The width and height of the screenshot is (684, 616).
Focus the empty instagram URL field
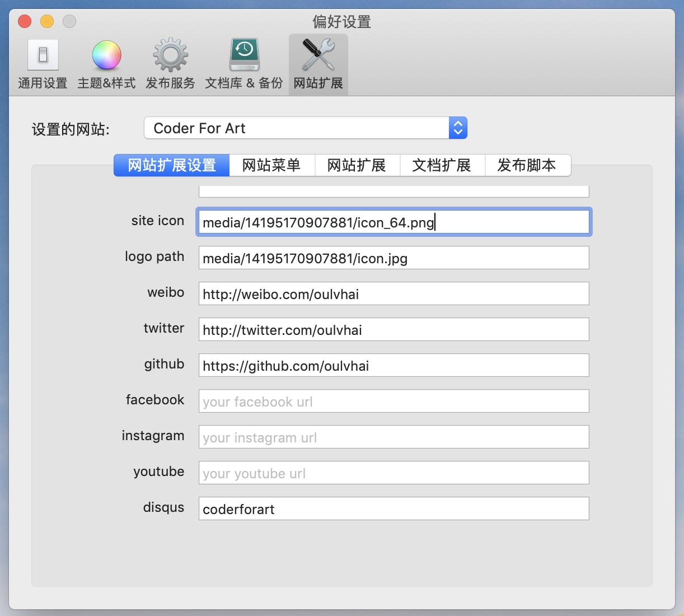click(x=393, y=437)
